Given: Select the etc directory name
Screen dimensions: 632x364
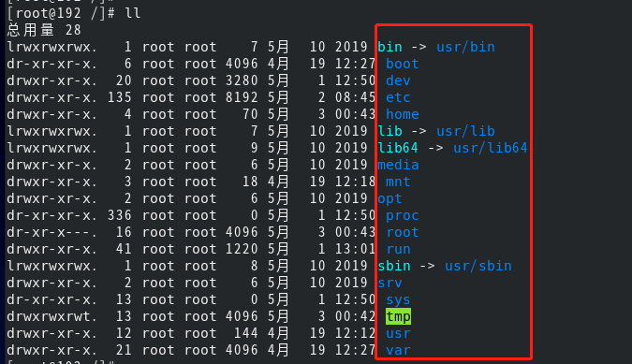Looking at the screenshot, I should pyautogui.click(x=398, y=97).
